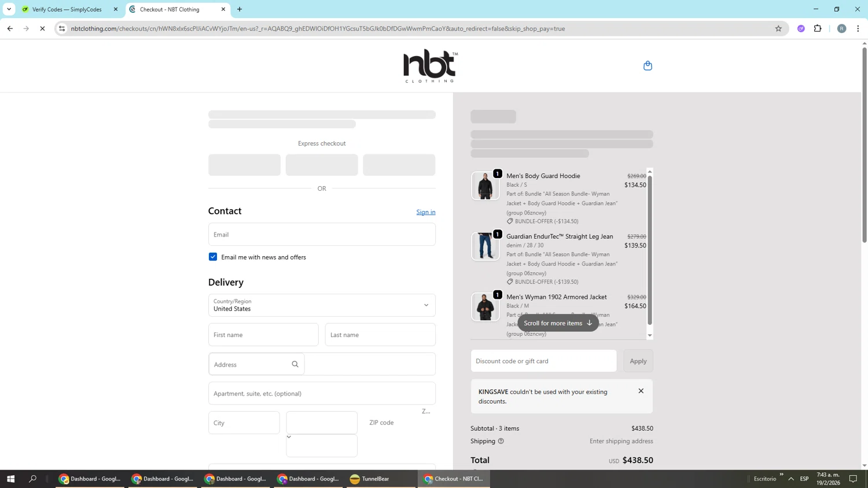Click the NBT Clothing logo

point(431,66)
